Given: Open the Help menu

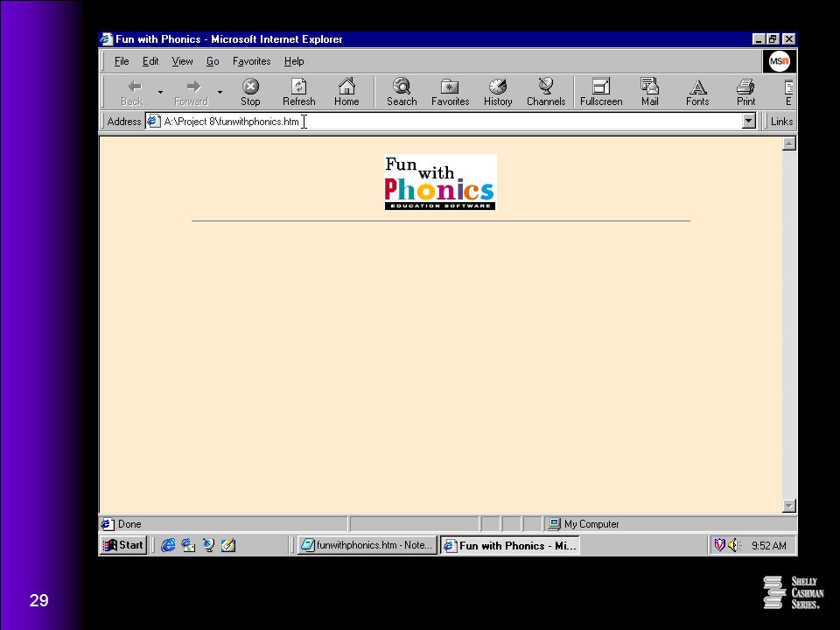Looking at the screenshot, I should [294, 61].
